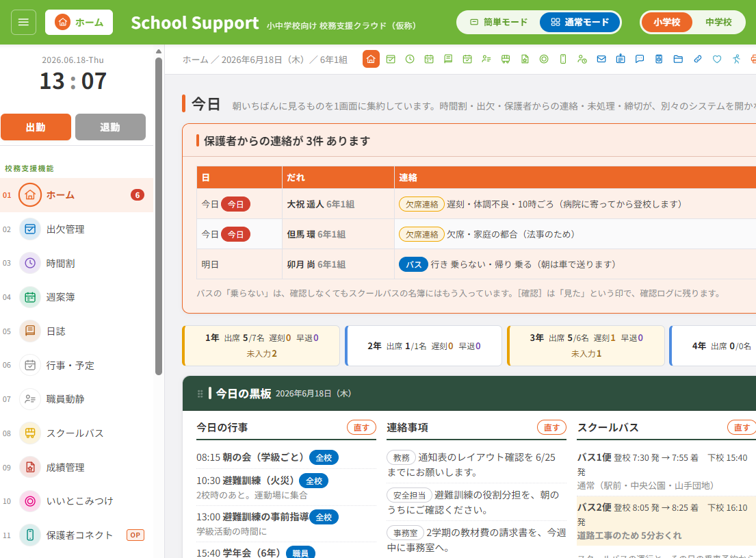Open staff status person-list icon in top bar
Screen dimensions: 756x558
click(486, 59)
